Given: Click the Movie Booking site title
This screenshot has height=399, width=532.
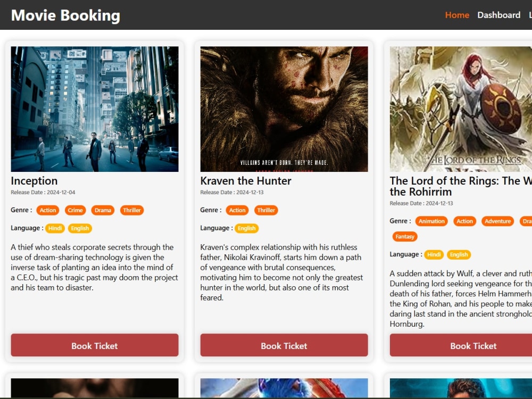Looking at the screenshot, I should (65, 15).
